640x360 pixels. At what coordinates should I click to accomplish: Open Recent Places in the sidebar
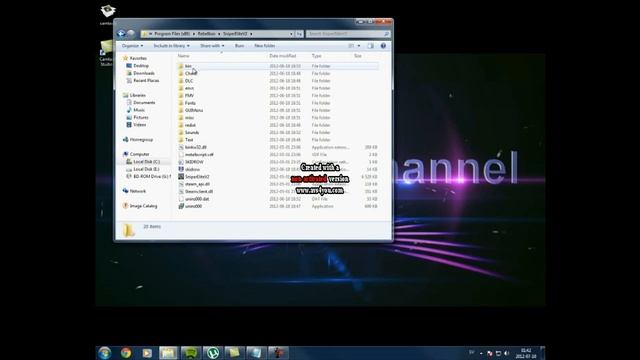[x=146, y=80]
